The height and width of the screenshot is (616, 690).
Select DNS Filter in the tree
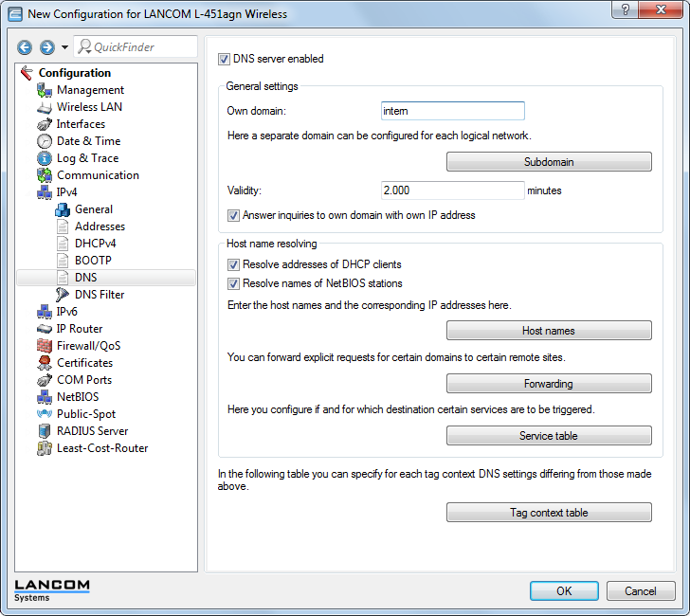pos(99,295)
